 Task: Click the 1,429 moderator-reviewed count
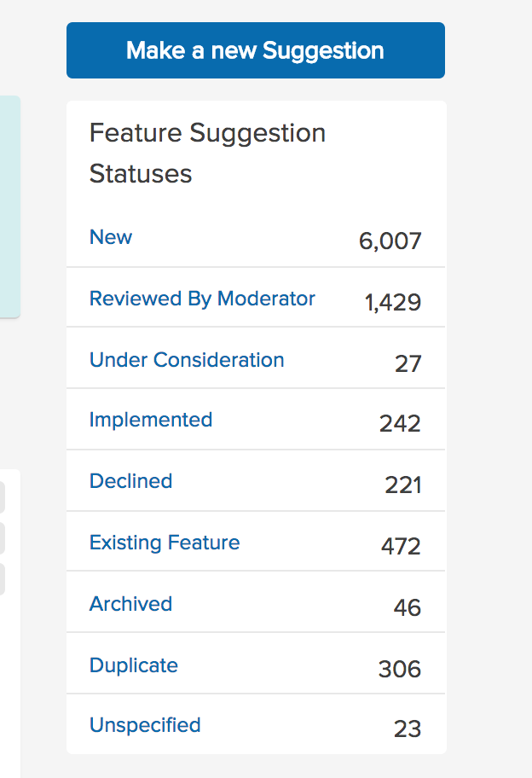393,302
